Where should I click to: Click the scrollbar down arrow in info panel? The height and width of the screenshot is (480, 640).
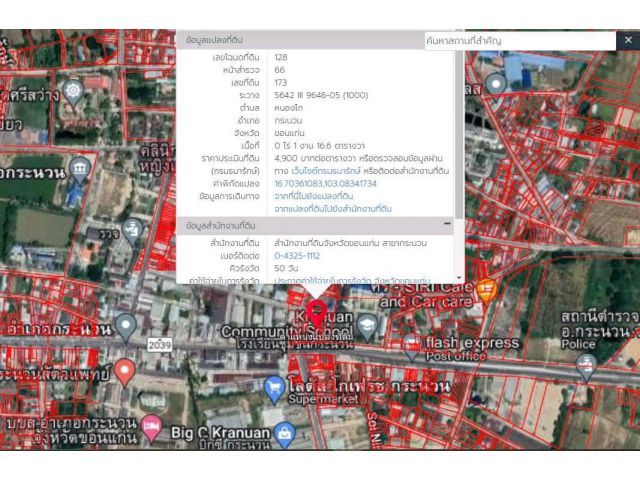coord(460,278)
